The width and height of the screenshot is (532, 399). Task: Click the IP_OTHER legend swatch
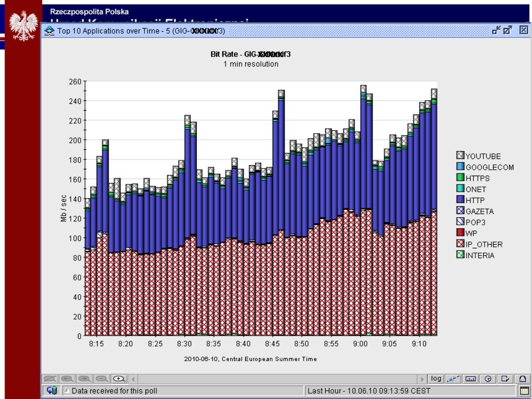click(x=460, y=243)
